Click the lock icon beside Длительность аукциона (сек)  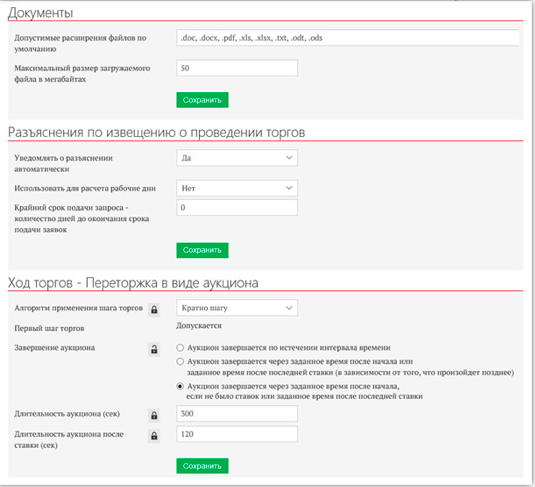click(x=154, y=415)
